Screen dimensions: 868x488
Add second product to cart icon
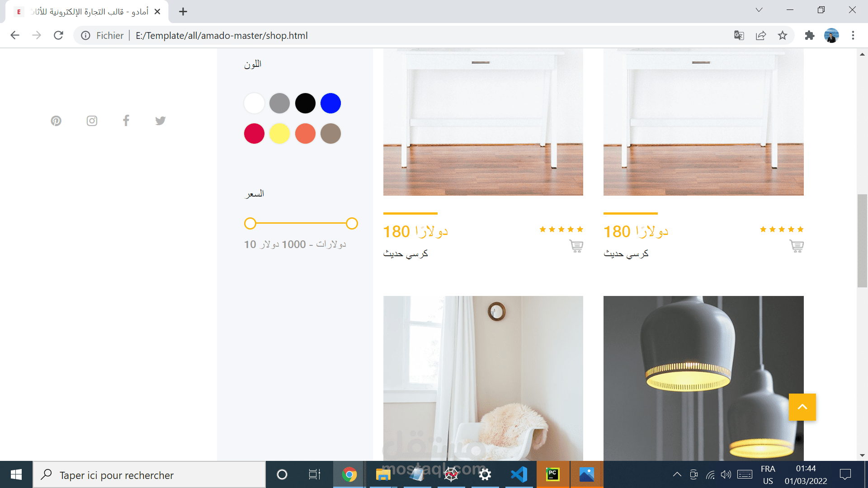pyautogui.click(x=797, y=246)
